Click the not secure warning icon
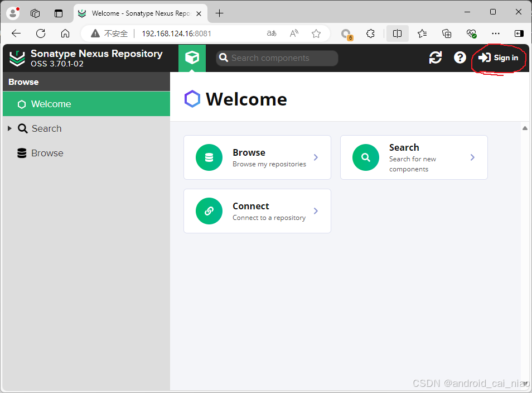 95,33
